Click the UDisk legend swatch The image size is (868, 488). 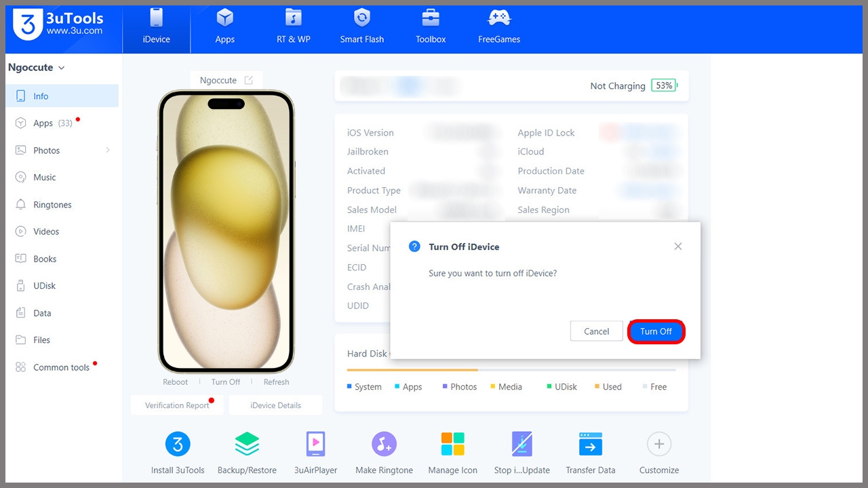click(x=549, y=386)
